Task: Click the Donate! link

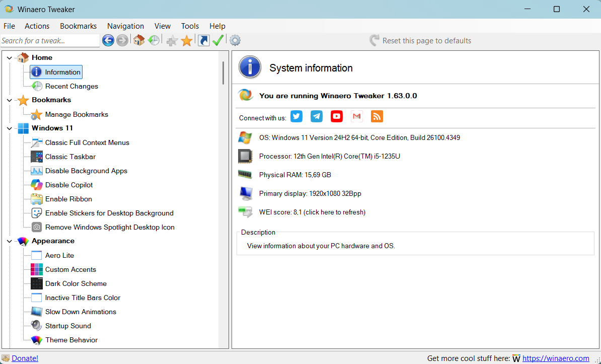Action: pyautogui.click(x=25, y=358)
